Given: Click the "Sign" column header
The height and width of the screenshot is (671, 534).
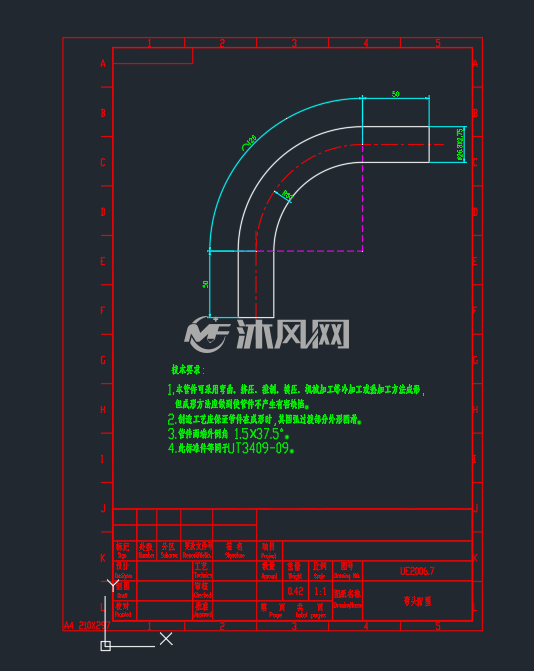Looking at the screenshot, I should click(124, 550).
